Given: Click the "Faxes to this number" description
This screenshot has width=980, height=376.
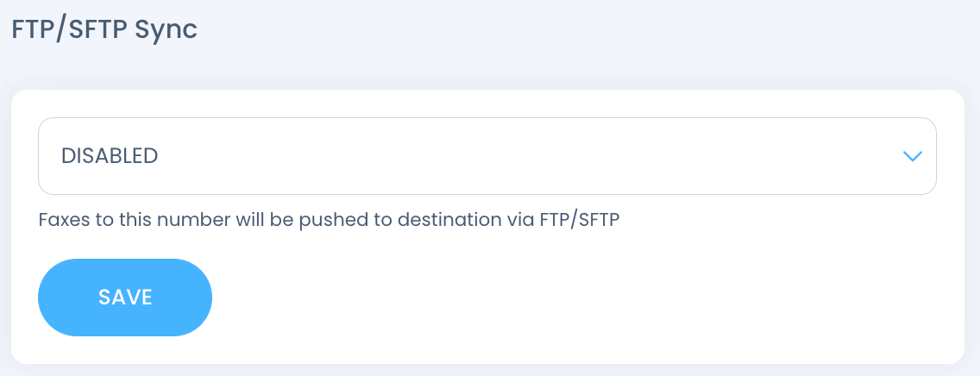Looking at the screenshot, I should (121, 219).
